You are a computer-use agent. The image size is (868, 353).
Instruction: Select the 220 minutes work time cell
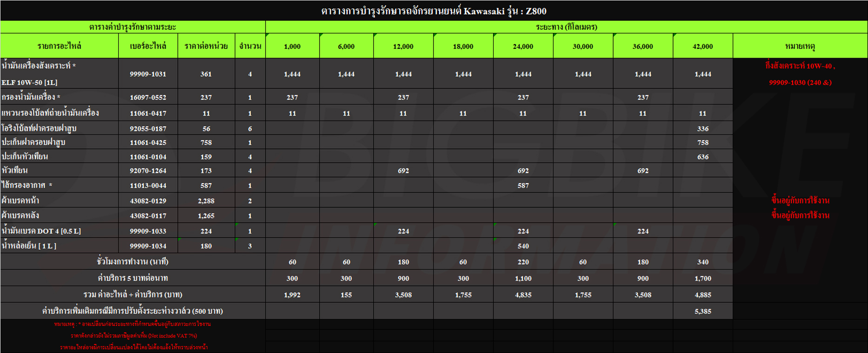point(523,262)
